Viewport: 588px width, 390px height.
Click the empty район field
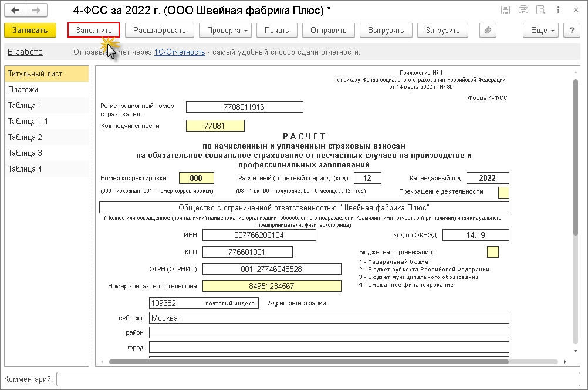click(x=329, y=332)
